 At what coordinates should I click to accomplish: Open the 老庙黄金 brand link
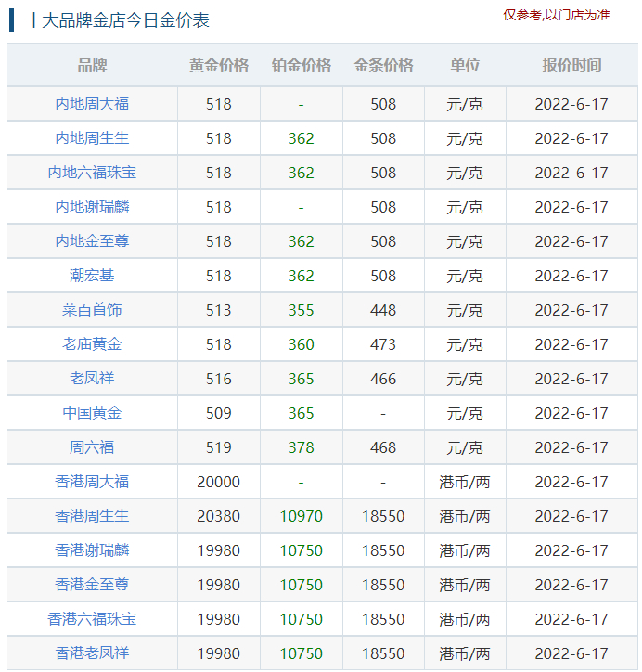click(92, 344)
